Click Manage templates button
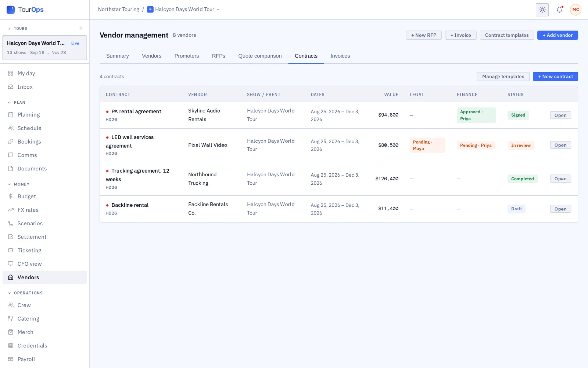The width and height of the screenshot is (588, 368). click(x=503, y=77)
